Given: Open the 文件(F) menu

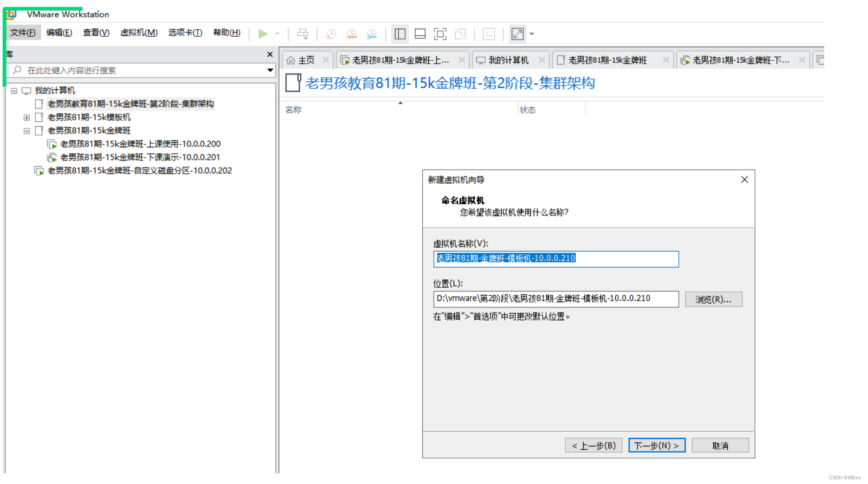Looking at the screenshot, I should 23,32.
